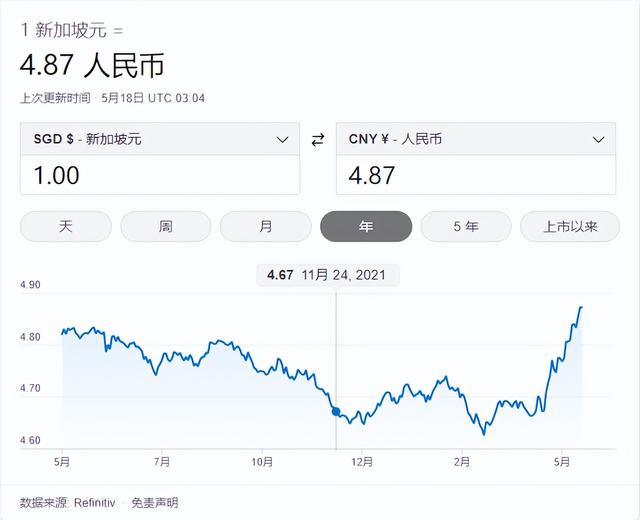Select the 年 (year) range tab

tap(366, 226)
